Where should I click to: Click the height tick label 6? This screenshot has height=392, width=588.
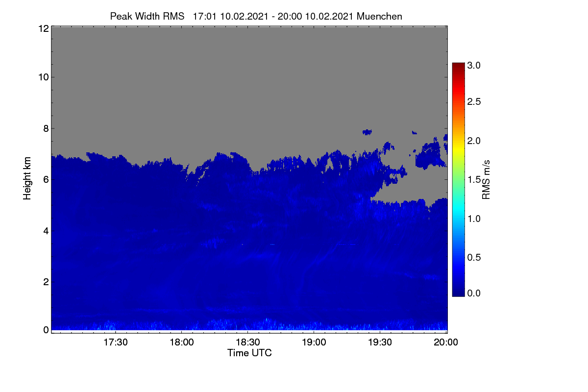tap(45, 179)
